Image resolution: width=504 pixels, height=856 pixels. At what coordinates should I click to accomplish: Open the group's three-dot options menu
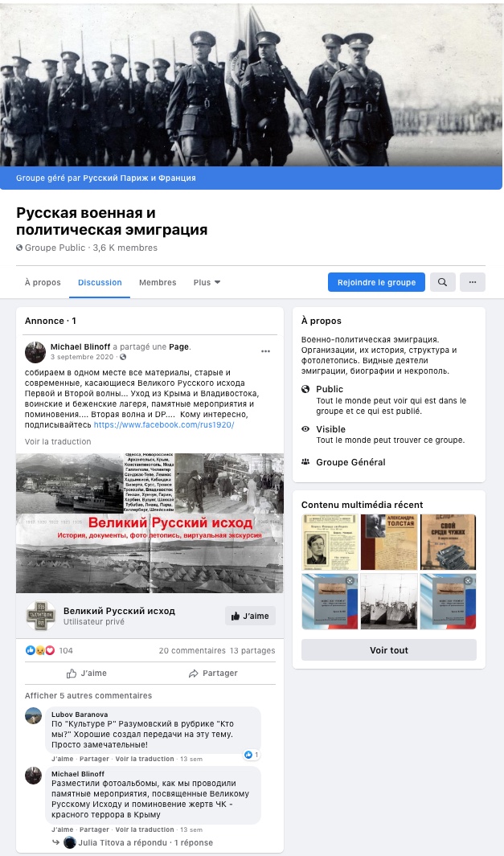[x=473, y=282]
